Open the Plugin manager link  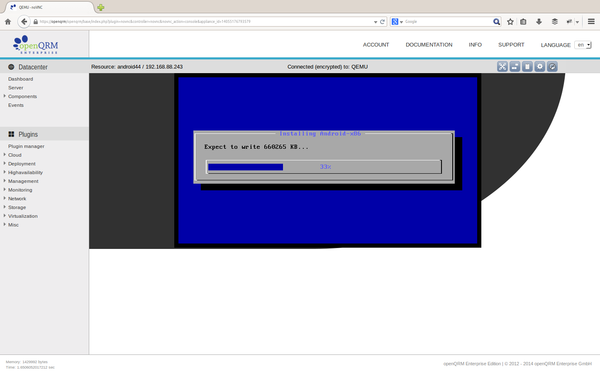tap(26, 146)
